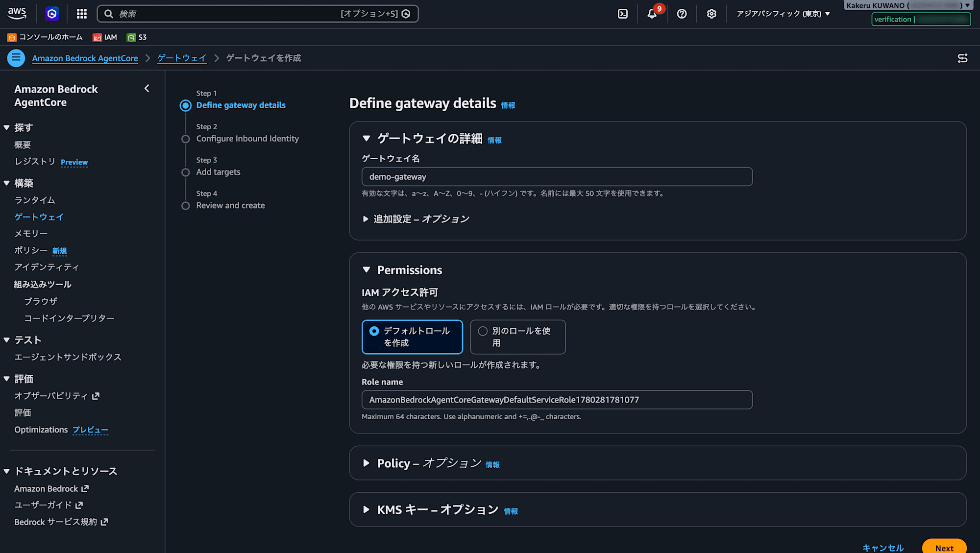The image size is (980, 553).
Task: Click the 組み込みツール sidebar heading
Action: click(x=43, y=285)
